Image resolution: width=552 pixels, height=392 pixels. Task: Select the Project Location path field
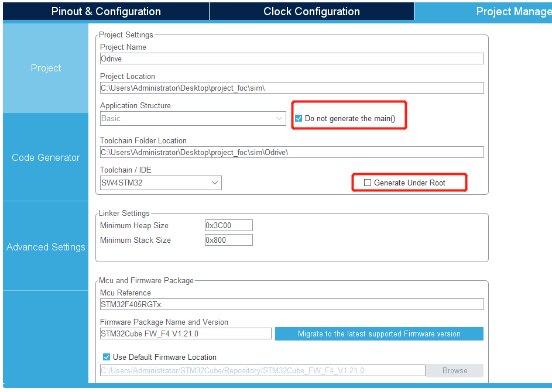(291, 88)
